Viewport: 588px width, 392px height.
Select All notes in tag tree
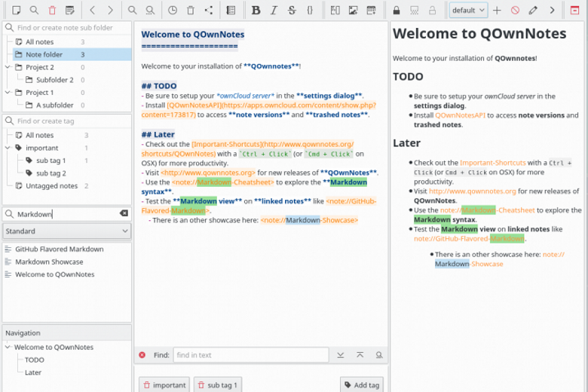(40, 136)
